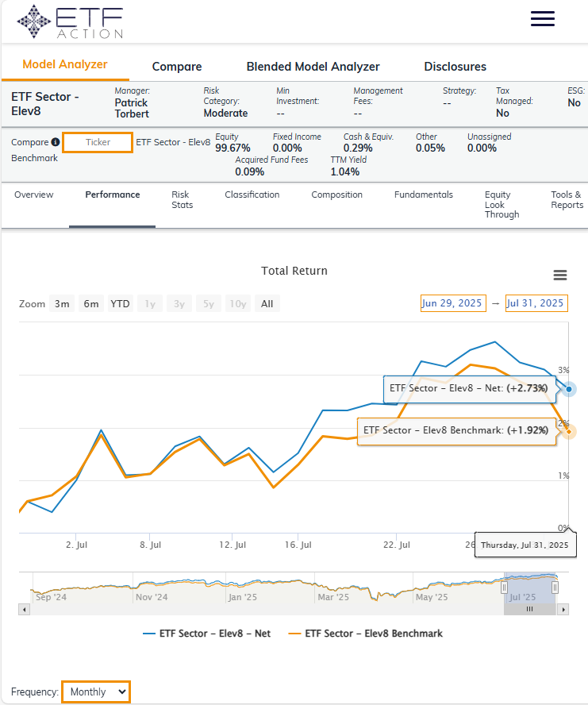Open the hamburger navigation menu
588x705 pixels.
click(543, 18)
